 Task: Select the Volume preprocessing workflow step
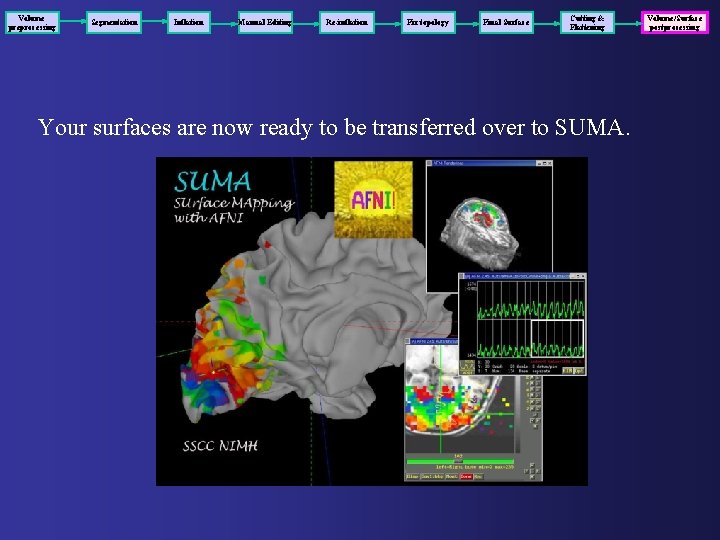click(32, 22)
